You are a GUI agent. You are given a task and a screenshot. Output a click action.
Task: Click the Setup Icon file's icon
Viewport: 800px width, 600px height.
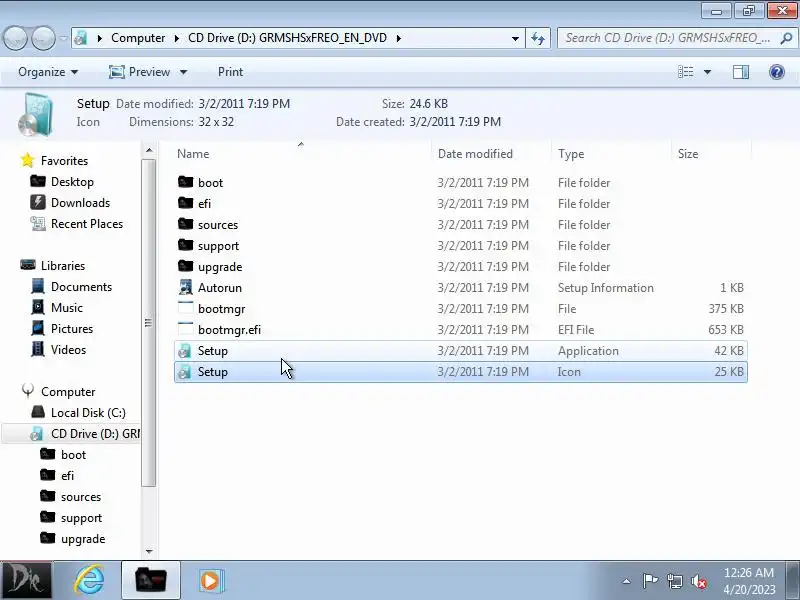coord(185,371)
